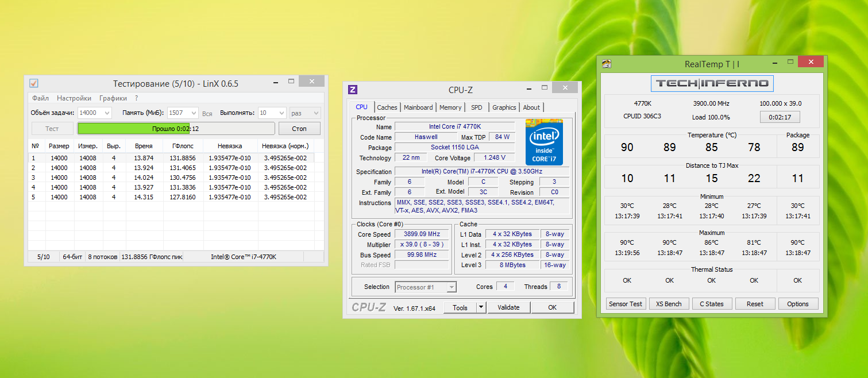The width and height of the screenshot is (868, 378).
Task: Click the CPUID 306C3 text in RealTemp
Action: coord(642,117)
